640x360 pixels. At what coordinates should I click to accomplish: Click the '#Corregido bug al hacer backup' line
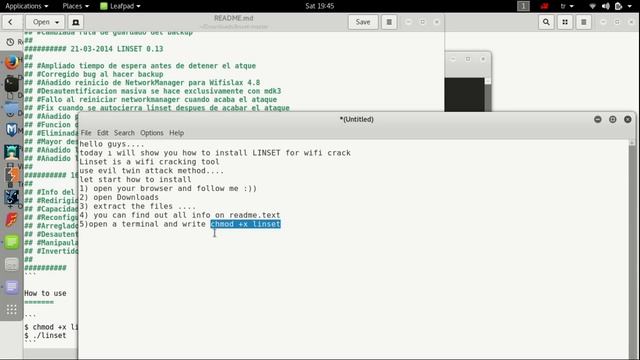93,74
